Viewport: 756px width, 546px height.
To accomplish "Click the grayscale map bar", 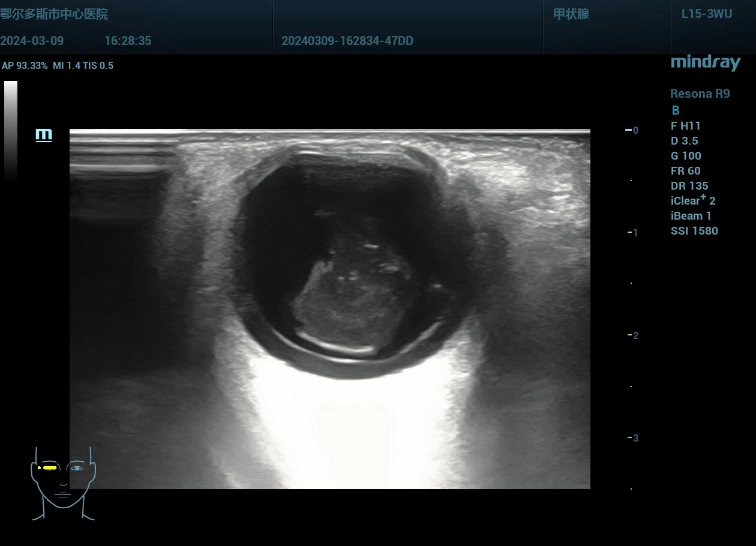I will pos(11,130).
